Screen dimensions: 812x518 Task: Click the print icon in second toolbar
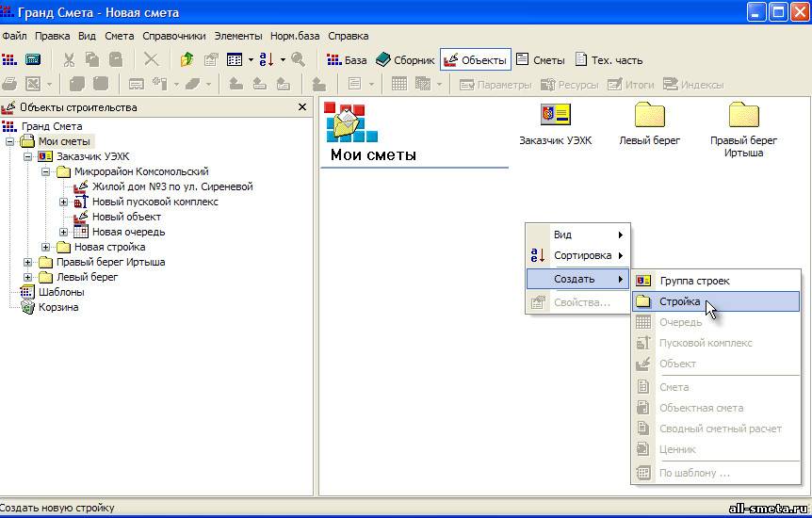[9, 84]
